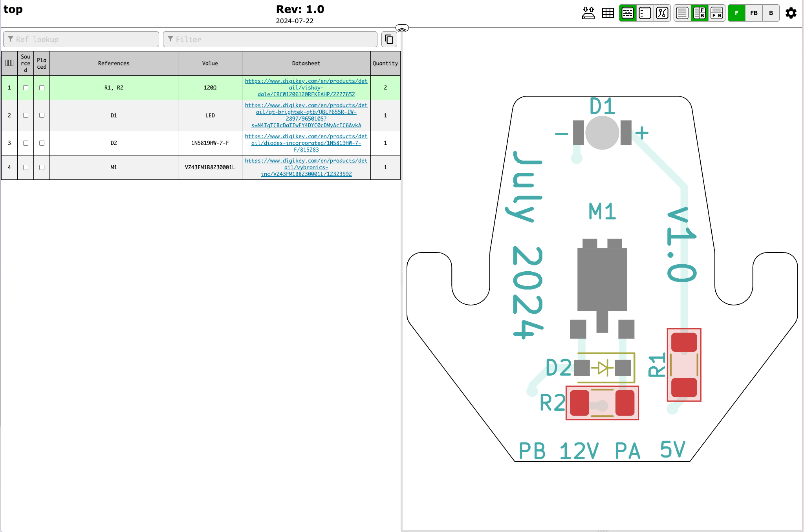804x532 pixels.
Task: Click the 120Ω value cell
Action: point(210,88)
